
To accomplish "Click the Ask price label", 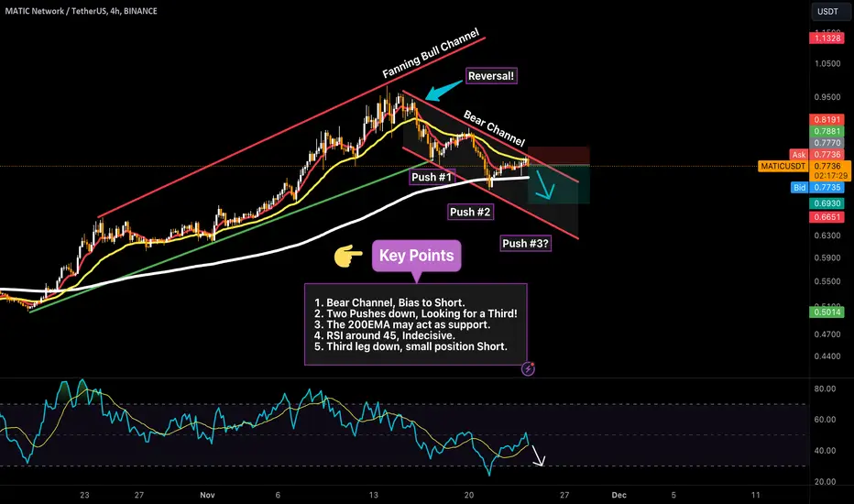I will [816, 155].
